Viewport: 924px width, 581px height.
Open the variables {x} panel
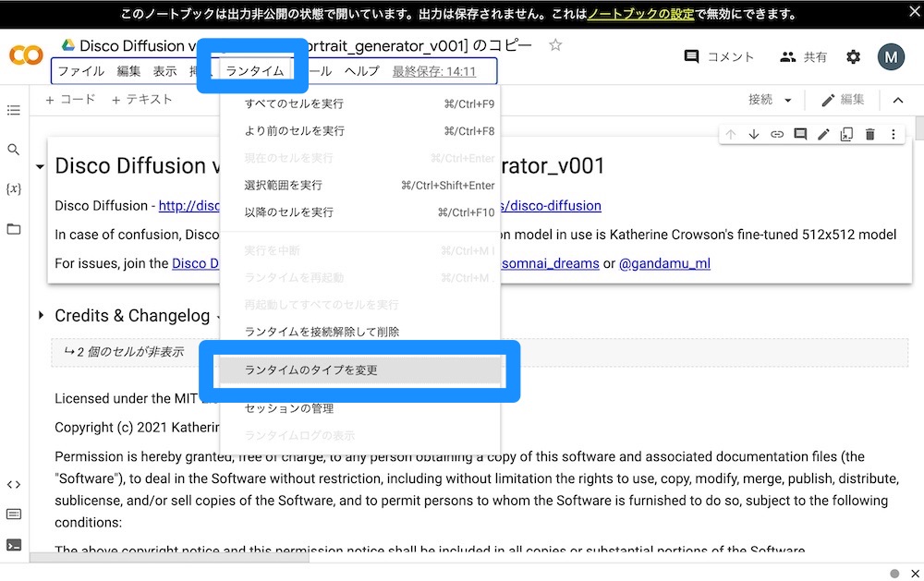pyautogui.click(x=14, y=188)
